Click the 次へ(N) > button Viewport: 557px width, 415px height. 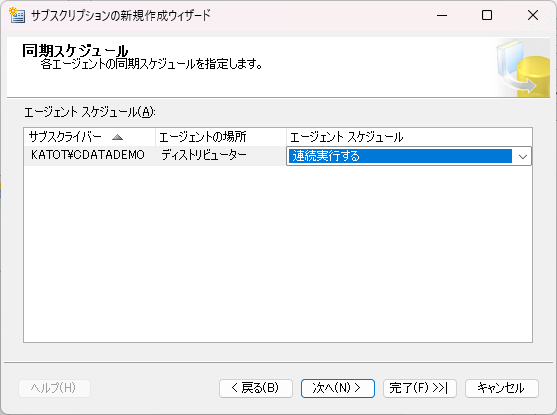pos(337,388)
